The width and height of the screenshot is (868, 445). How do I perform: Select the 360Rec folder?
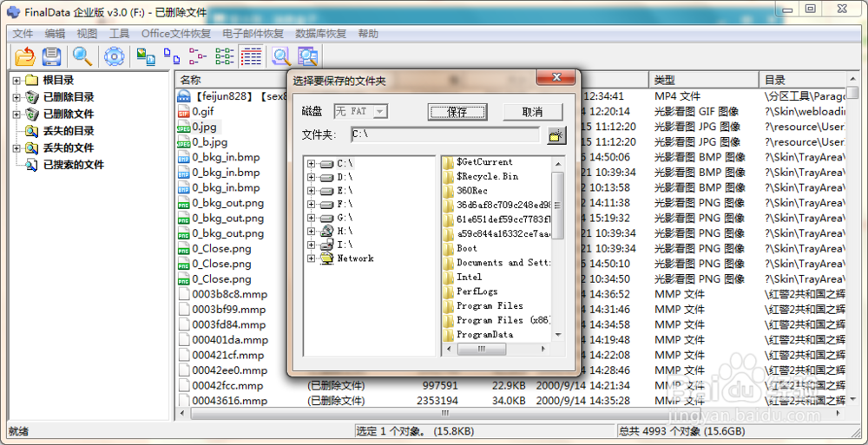point(471,190)
